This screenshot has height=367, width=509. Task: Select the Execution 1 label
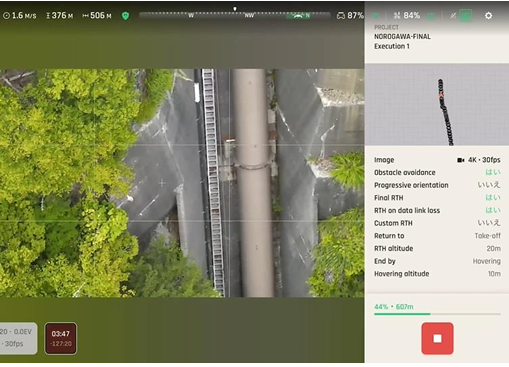coord(392,46)
